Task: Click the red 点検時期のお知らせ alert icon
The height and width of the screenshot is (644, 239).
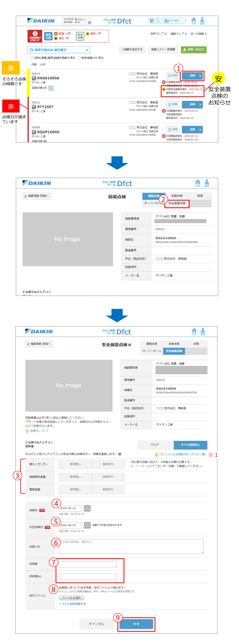Action: 35,36
